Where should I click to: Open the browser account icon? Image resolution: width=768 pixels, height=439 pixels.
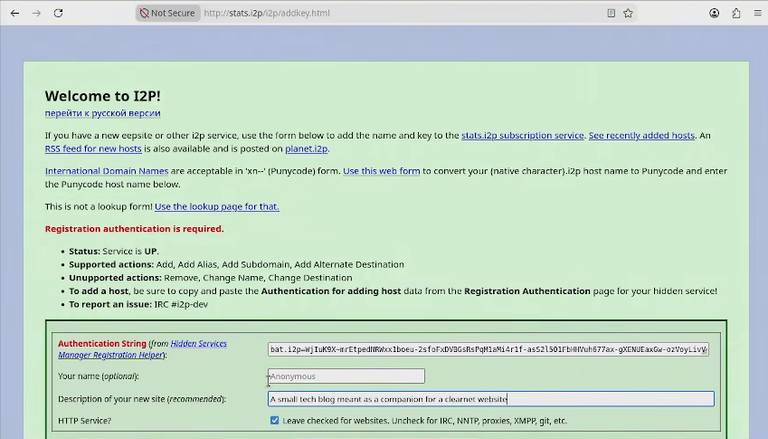714,13
